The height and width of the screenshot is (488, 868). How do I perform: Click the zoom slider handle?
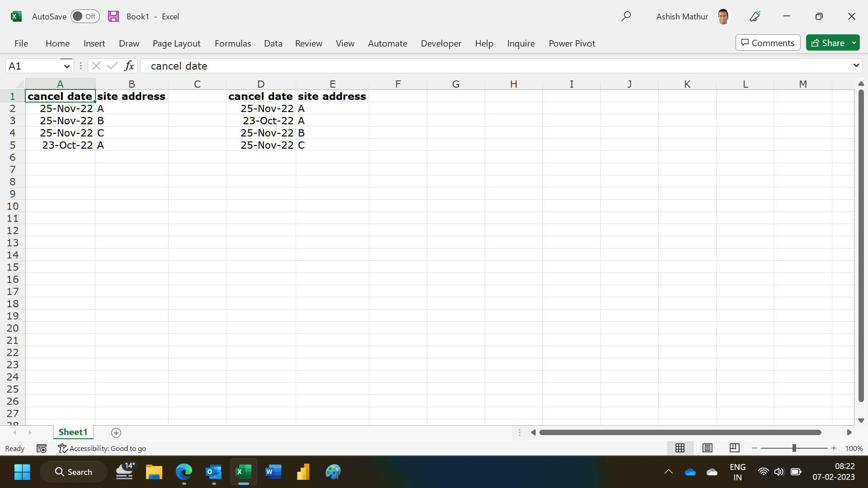[x=794, y=448]
